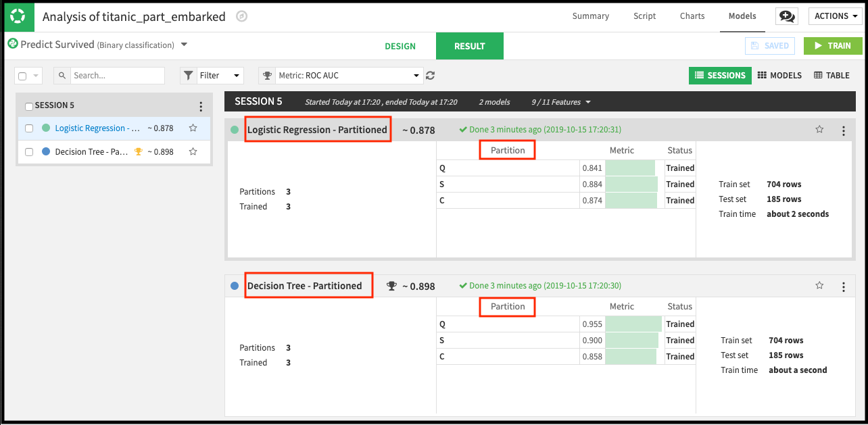
Task: Expand the 9 / 11 Features dropdown
Action: (561, 102)
